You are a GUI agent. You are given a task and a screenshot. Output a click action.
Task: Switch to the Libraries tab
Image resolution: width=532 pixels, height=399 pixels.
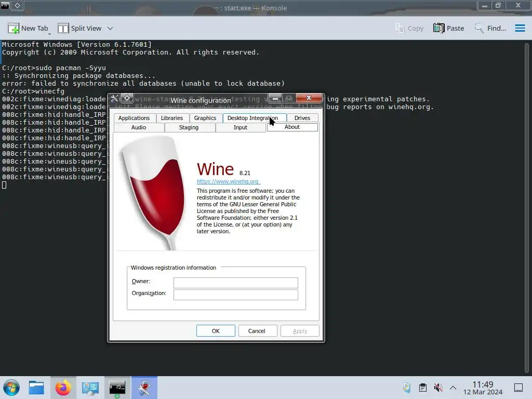pos(172,118)
